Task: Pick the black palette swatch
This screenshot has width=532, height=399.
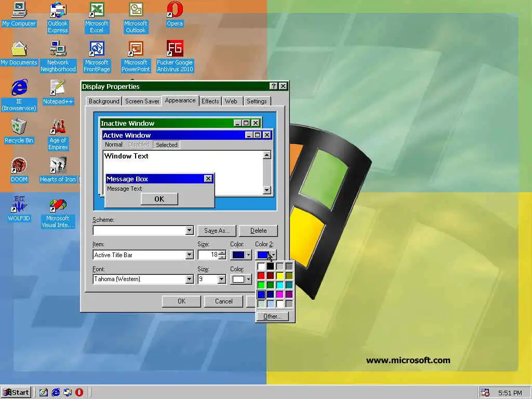Action: pyautogui.click(x=270, y=266)
